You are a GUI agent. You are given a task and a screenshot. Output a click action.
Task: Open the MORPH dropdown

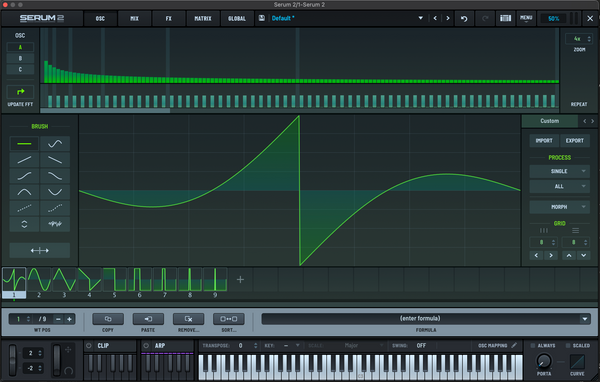pos(559,207)
